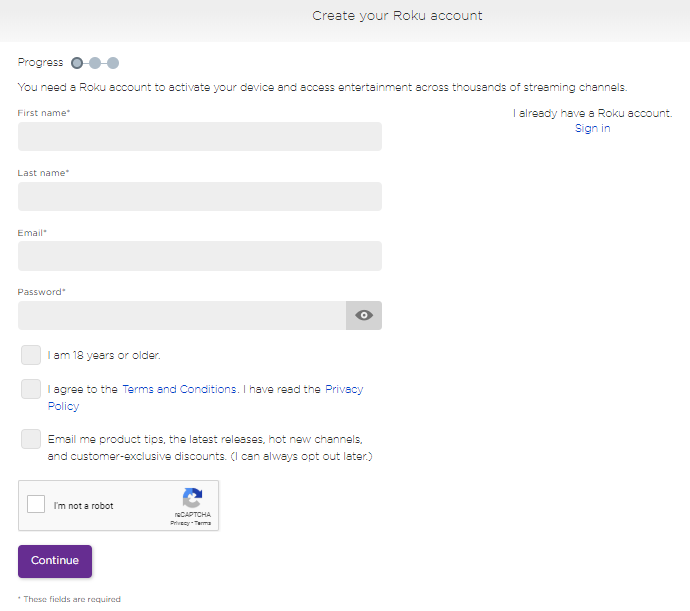The width and height of the screenshot is (690, 611).
Task: Click the First name input field
Action: 200,136
